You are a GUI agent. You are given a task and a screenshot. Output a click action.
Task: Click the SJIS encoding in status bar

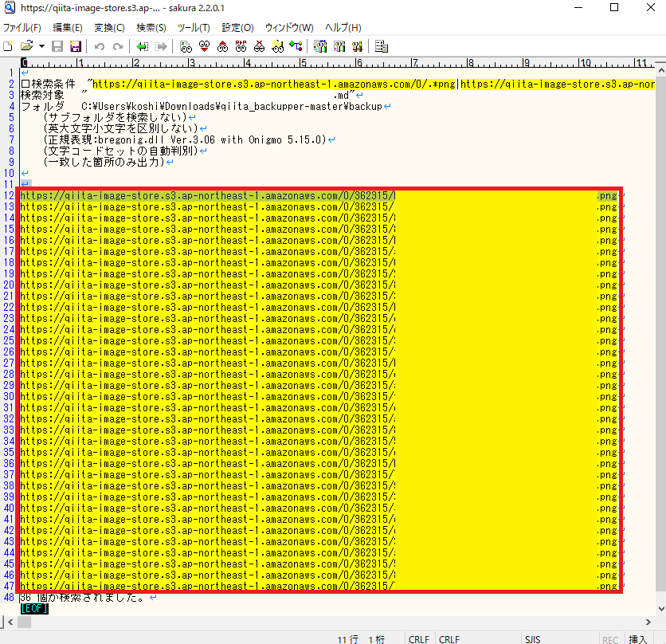click(x=533, y=639)
